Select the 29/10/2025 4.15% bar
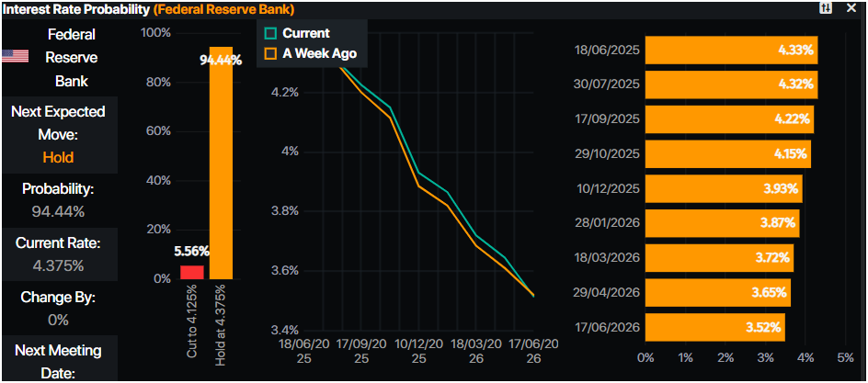Image resolution: width=868 pixels, height=383 pixels. click(x=727, y=153)
